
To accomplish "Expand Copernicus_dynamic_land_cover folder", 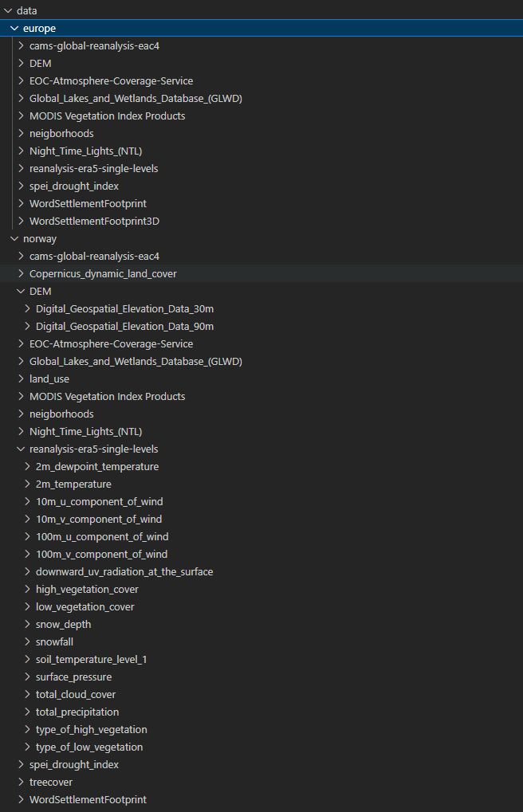I will (x=21, y=274).
